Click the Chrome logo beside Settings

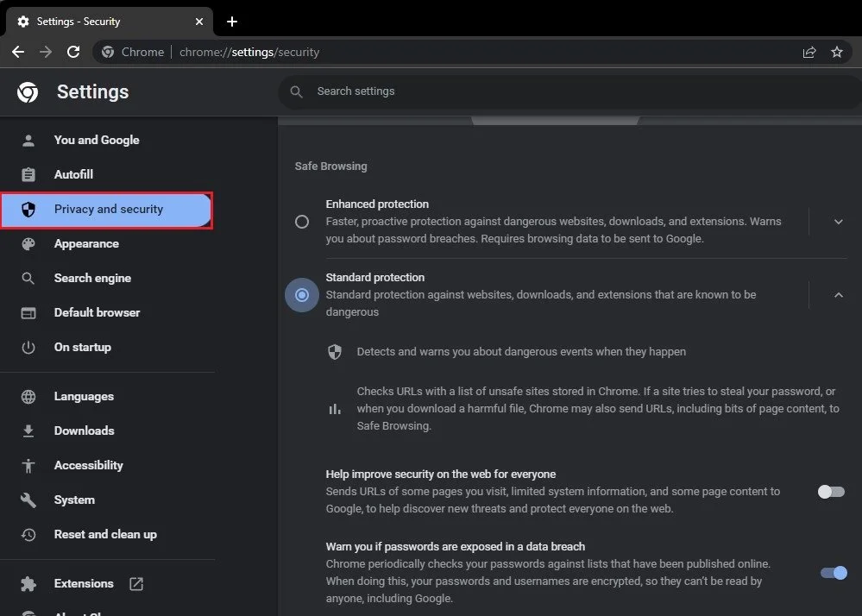pos(28,91)
